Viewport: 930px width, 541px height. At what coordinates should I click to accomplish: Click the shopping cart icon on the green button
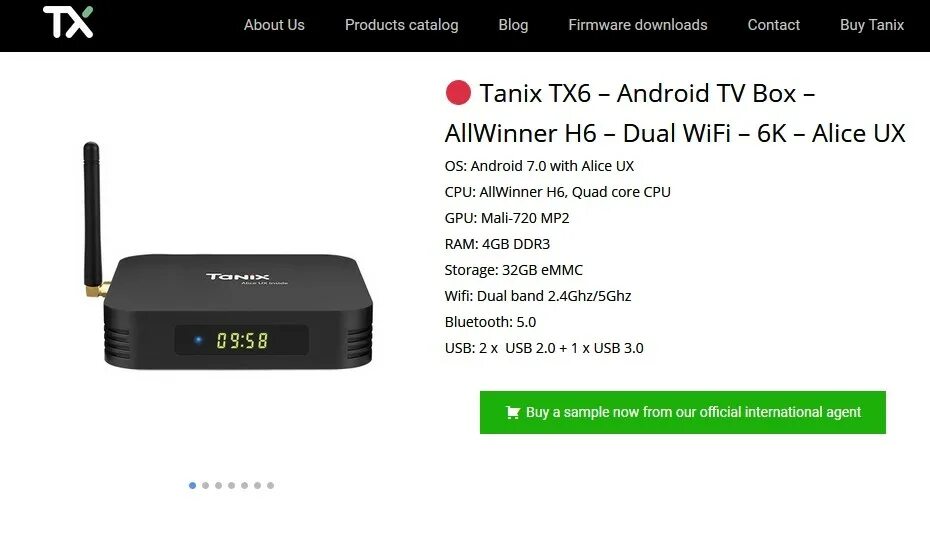[x=512, y=412]
